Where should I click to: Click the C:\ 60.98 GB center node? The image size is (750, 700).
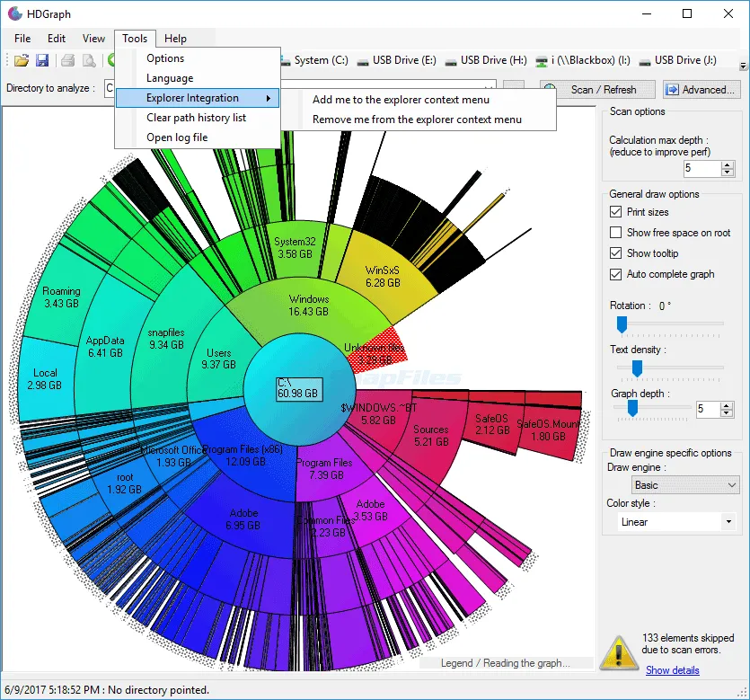pos(299,389)
